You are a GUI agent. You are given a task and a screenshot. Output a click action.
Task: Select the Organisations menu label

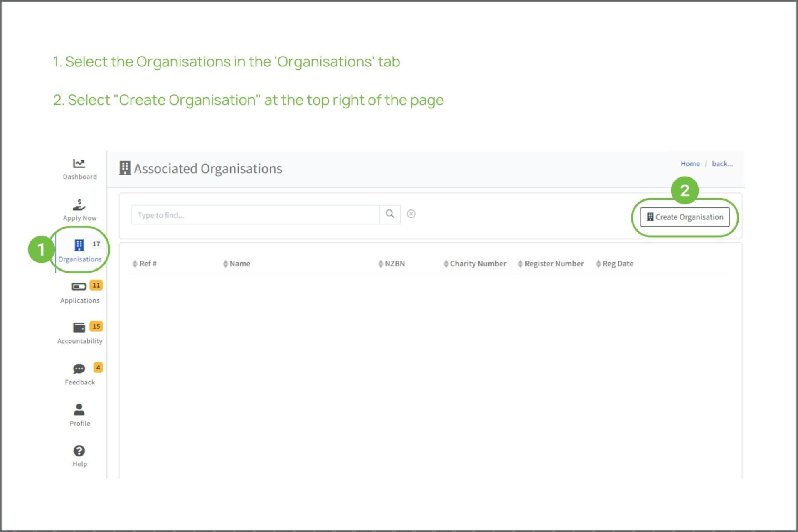[80, 259]
